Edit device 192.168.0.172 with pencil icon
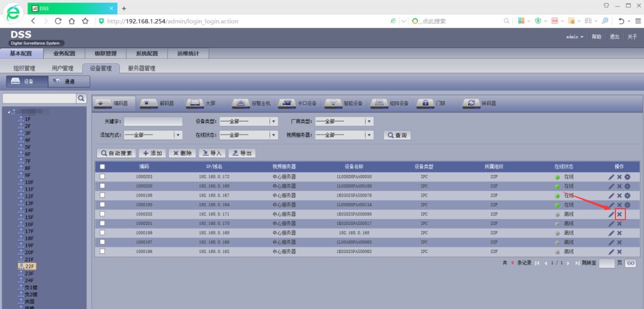The image size is (644, 309). (x=612, y=177)
